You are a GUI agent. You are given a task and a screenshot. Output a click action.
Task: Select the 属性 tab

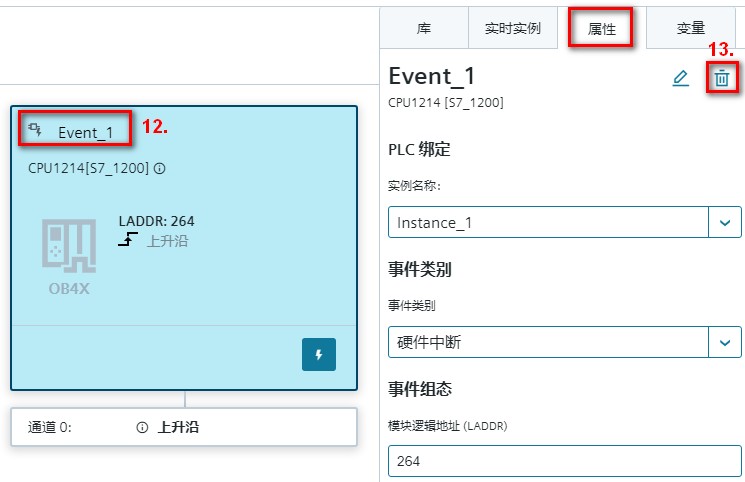[601, 29]
